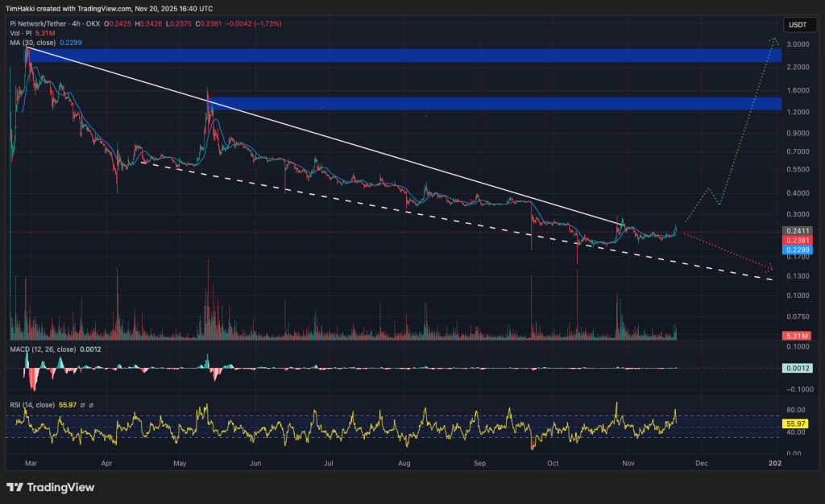Click the yellow 55.97 RSI axis label
This screenshot has height=504, width=825.
(796, 423)
